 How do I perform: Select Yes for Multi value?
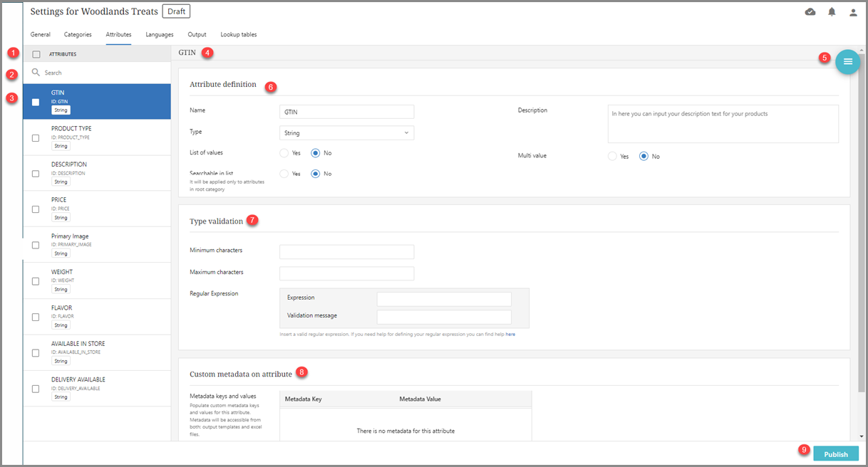click(612, 157)
